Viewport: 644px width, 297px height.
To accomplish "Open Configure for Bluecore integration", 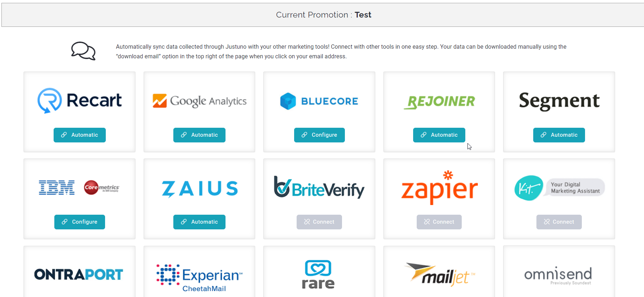I will [319, 135].
